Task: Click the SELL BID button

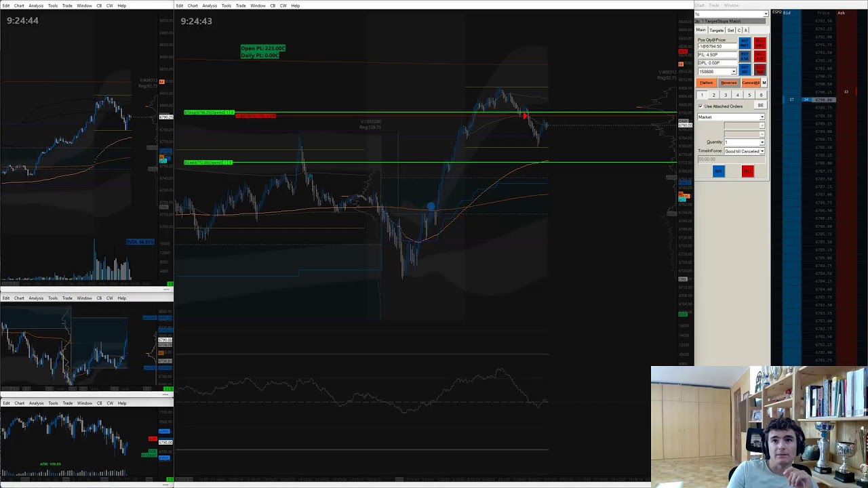Action: pos(760,70)
